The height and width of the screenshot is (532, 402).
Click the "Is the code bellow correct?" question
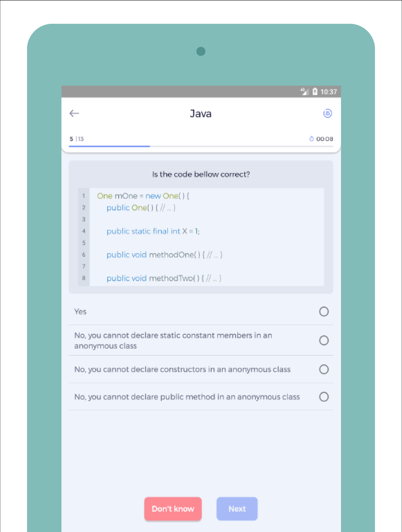pos(201,174)
